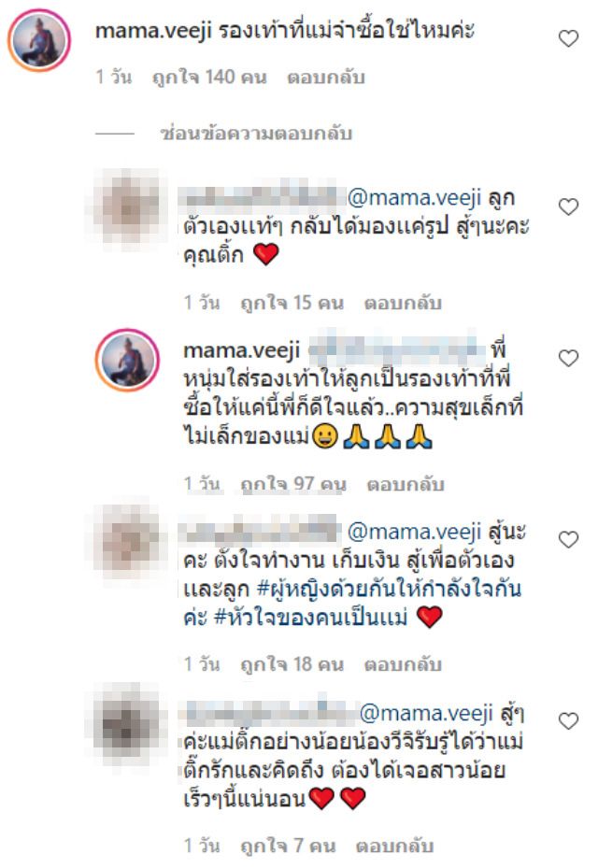Collapse replies via ซ่อนข้อความตอบกลับ
Viewport: 598px width, 868px height.
(x=256, y=134)
